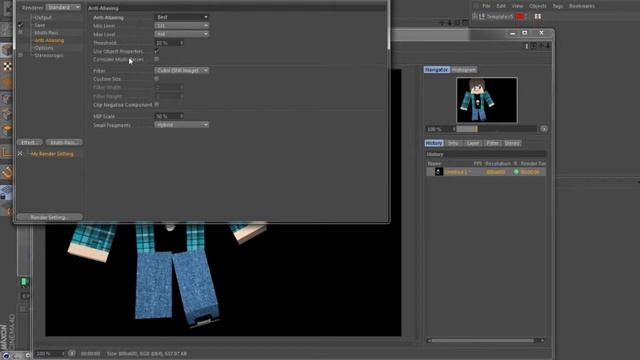Switch to Filter tab in Picture Viewer
The width and height of the screenshot is (640, 360).
[492, 143]
